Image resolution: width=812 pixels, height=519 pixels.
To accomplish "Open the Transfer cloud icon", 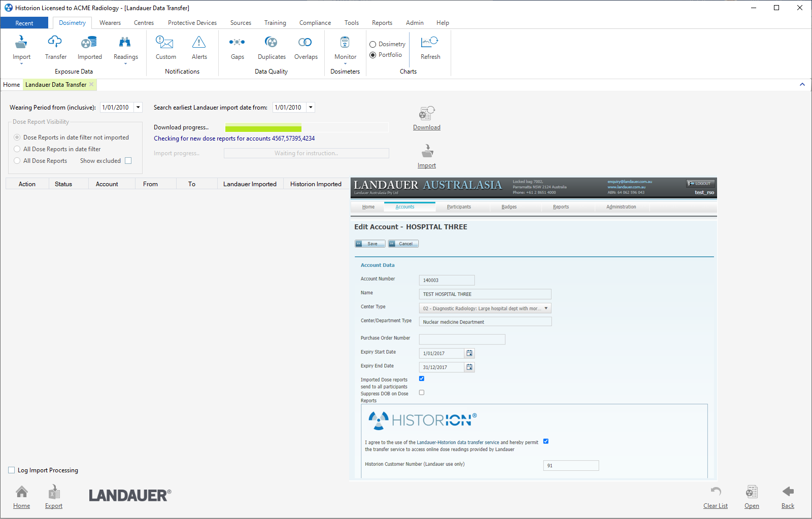I will click(55, 42).
